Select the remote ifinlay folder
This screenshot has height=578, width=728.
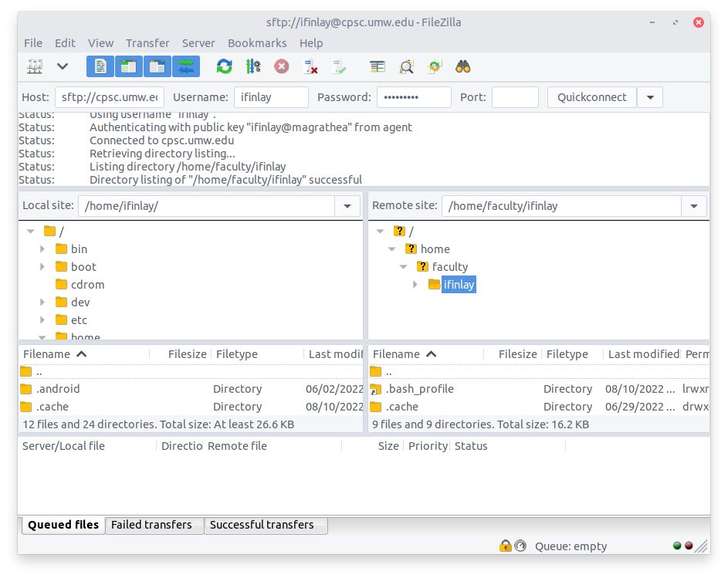(x=459, y=285)
